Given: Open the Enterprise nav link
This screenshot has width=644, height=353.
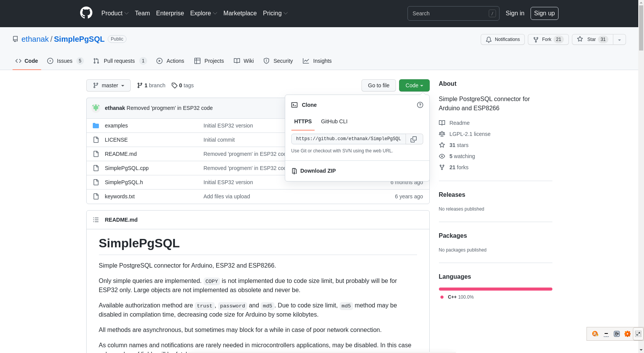Looking at the screenshot, I should 170,13.
